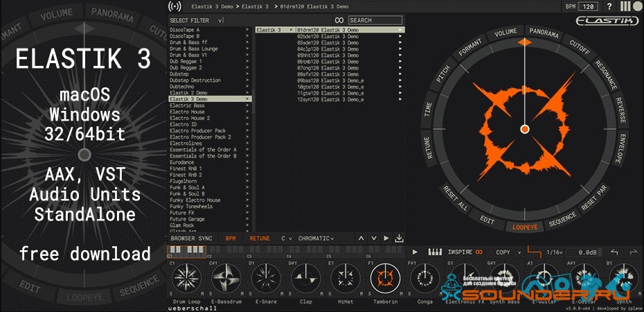Select the HiHat pad

click(346, 278)
